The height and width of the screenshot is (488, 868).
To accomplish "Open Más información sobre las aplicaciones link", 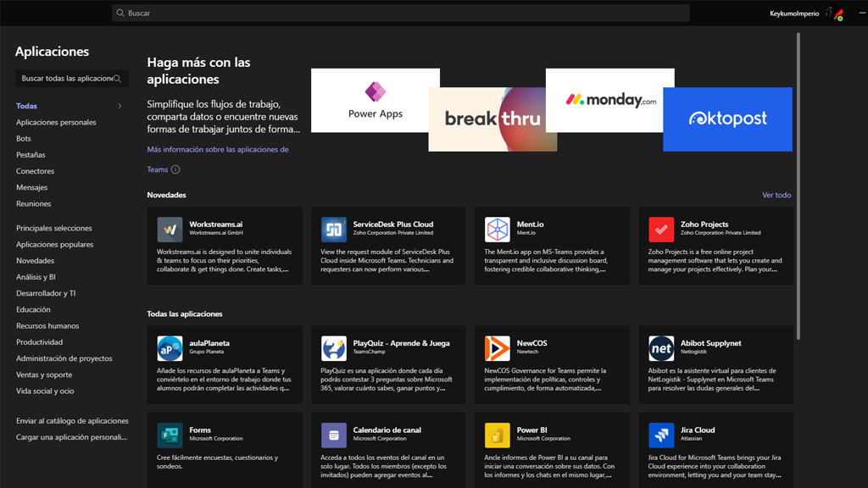I will pyautogui.click(x=218, y=149).
